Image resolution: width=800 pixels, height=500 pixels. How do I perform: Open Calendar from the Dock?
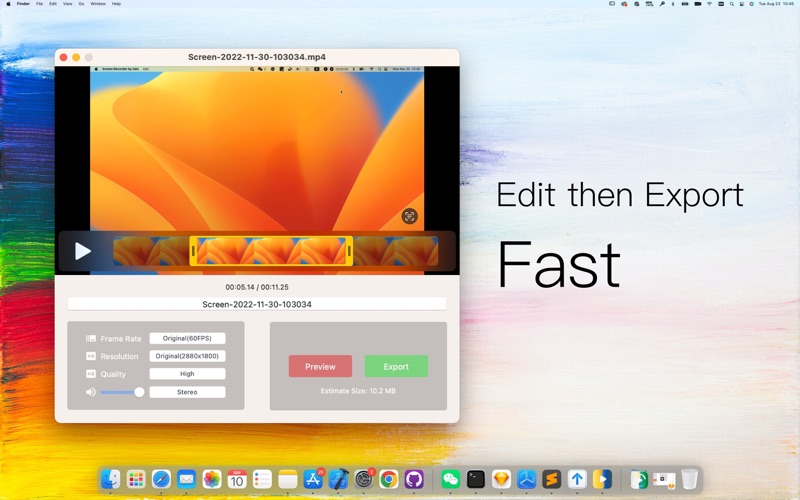(x=237, y=480)
